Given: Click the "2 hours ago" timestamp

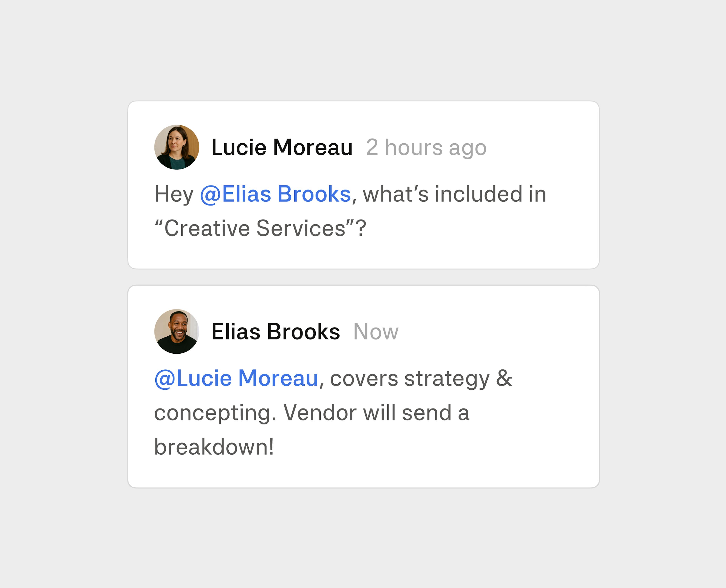Looking at the screenshot, I should click(426, 148).
